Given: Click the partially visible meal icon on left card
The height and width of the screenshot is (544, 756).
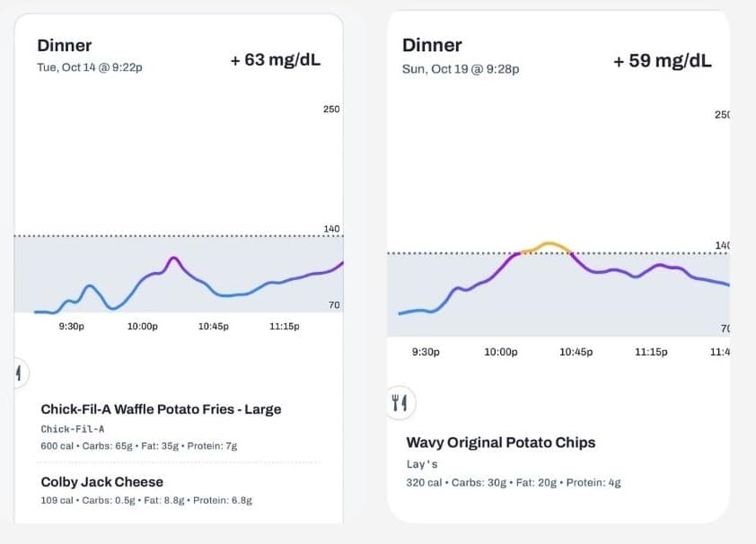Looking at the screenshot, I should [18, 373].
